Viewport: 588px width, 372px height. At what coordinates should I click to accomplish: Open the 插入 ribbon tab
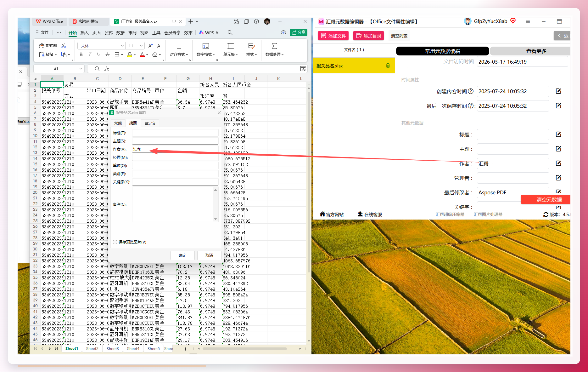[84, 33]
